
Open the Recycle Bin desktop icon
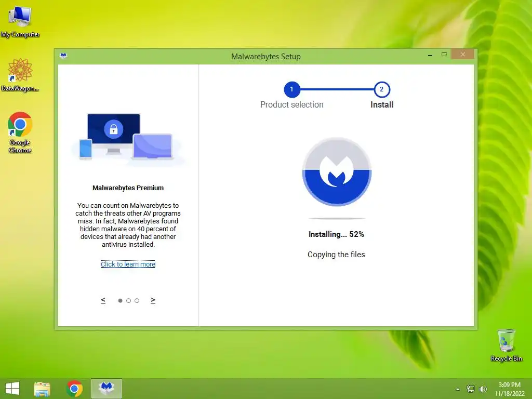tap(506, 345)
